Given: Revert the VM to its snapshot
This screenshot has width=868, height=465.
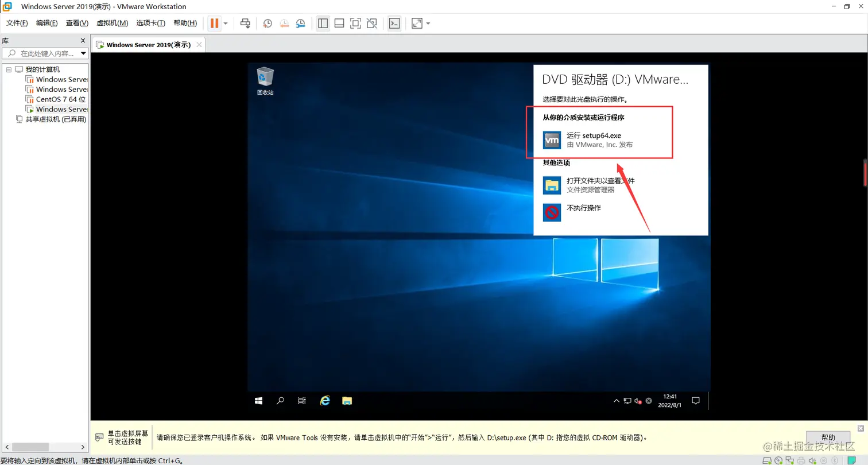Looking at the screenshot, I should [x=284, y=23].
